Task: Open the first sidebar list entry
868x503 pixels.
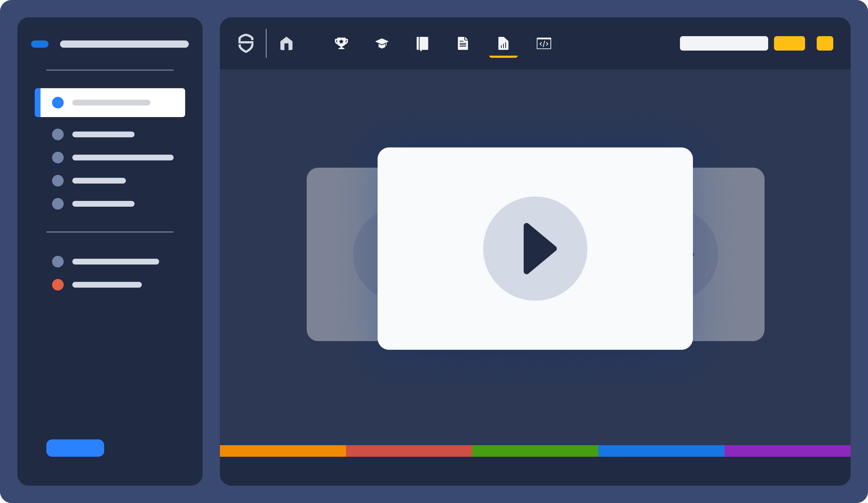Action: click(x=110, y=103)
